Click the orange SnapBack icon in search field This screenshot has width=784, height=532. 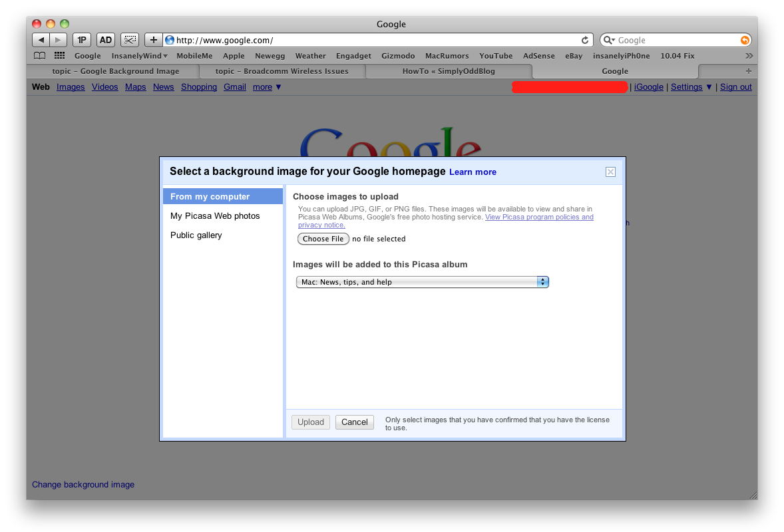745,40
